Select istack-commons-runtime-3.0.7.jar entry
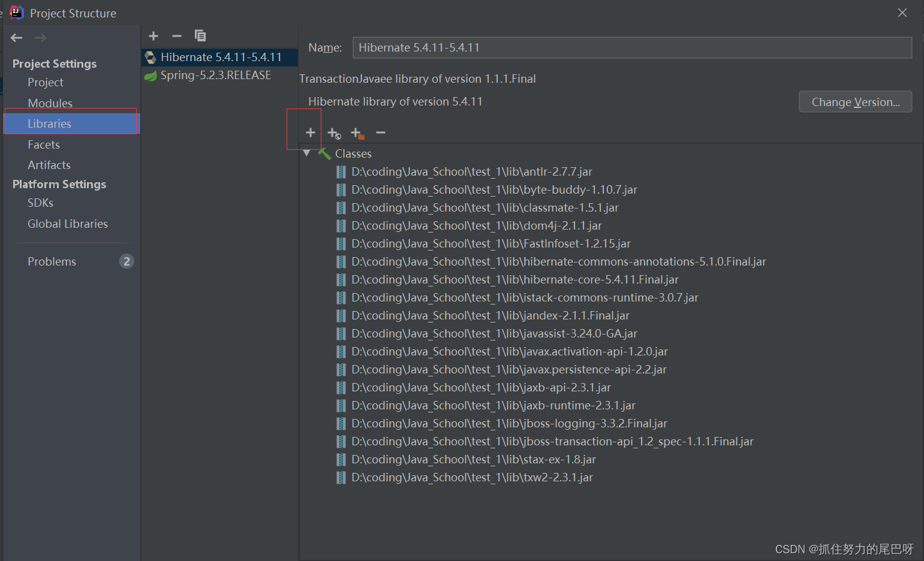Image resolution: width=924 pixels, height=561 pixels. click(x=525, y=298)
